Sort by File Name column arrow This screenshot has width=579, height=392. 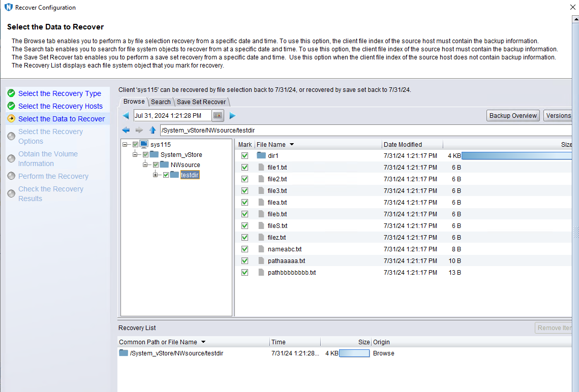tap(292, 145)
